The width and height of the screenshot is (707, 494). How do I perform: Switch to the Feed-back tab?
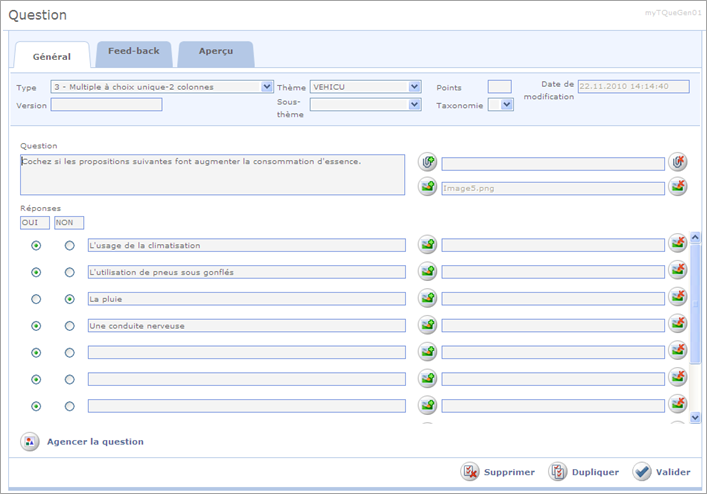[133, 52]
